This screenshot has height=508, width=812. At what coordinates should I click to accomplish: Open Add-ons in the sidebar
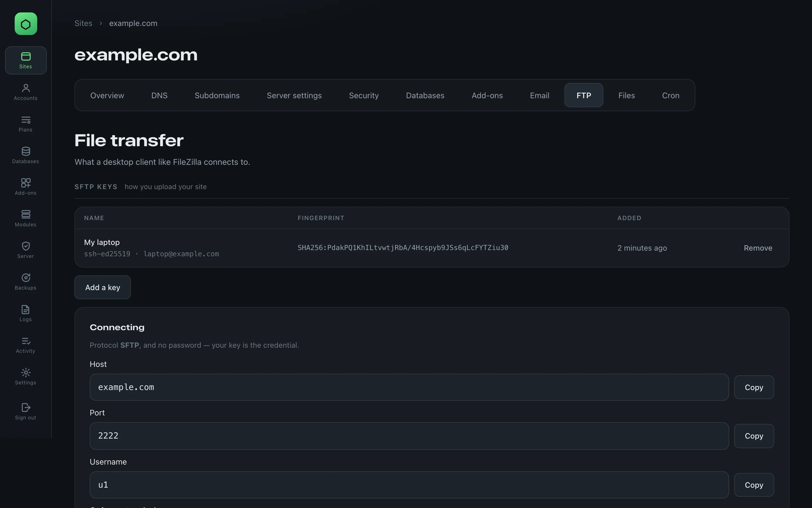tap(26, 187)
